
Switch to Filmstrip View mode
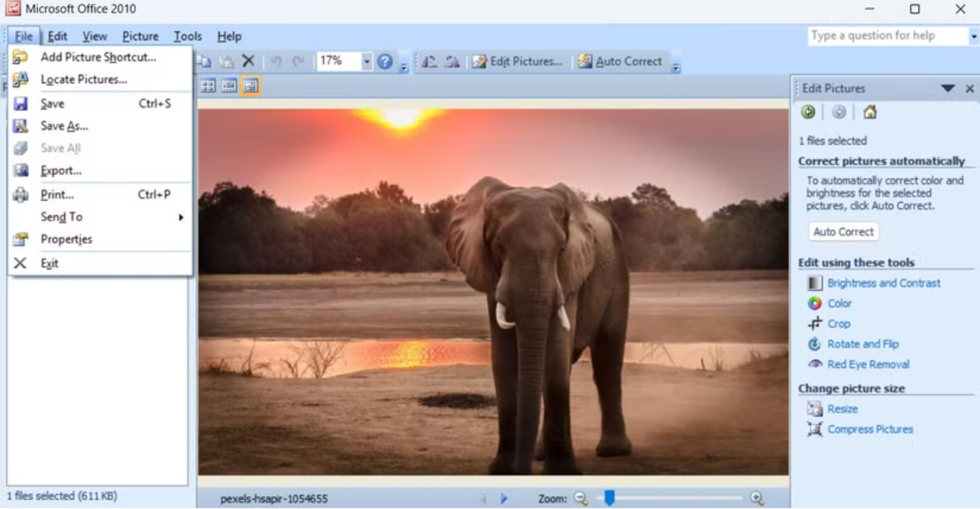(x=228, y=86)
